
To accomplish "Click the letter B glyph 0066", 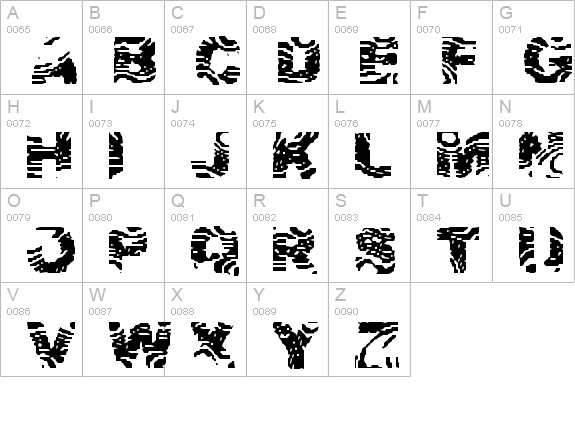I will tap(124, 47).
